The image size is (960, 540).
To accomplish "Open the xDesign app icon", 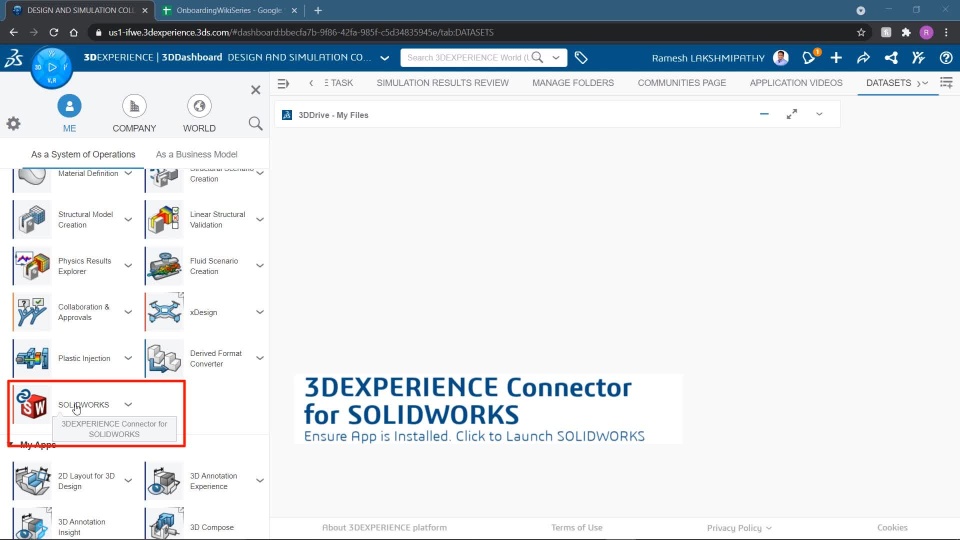I will pyautogui.click(x=164, y=312).
